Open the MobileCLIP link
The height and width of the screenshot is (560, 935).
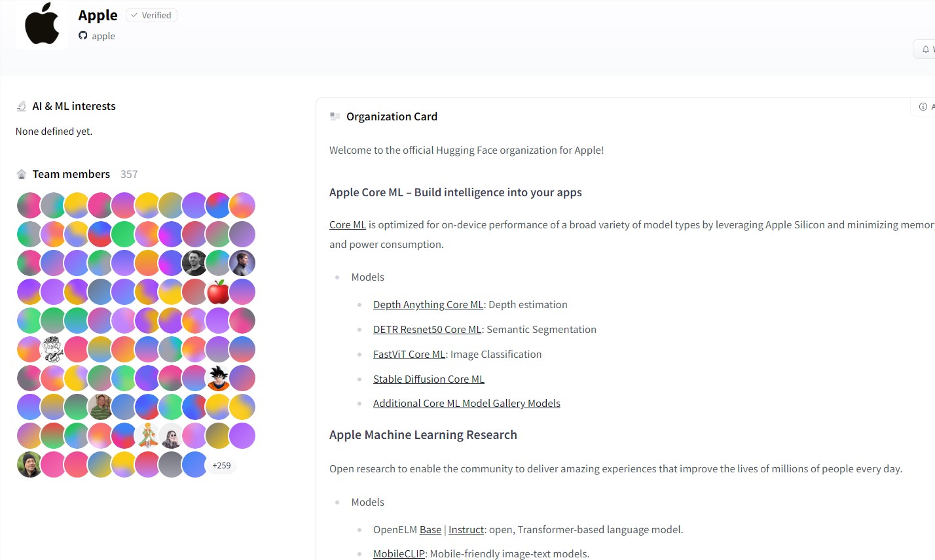[x=398, y=553]
